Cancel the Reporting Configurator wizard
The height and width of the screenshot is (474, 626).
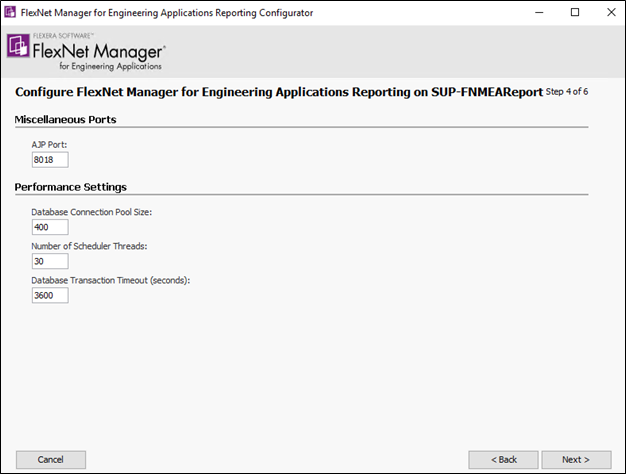[51, 460]
